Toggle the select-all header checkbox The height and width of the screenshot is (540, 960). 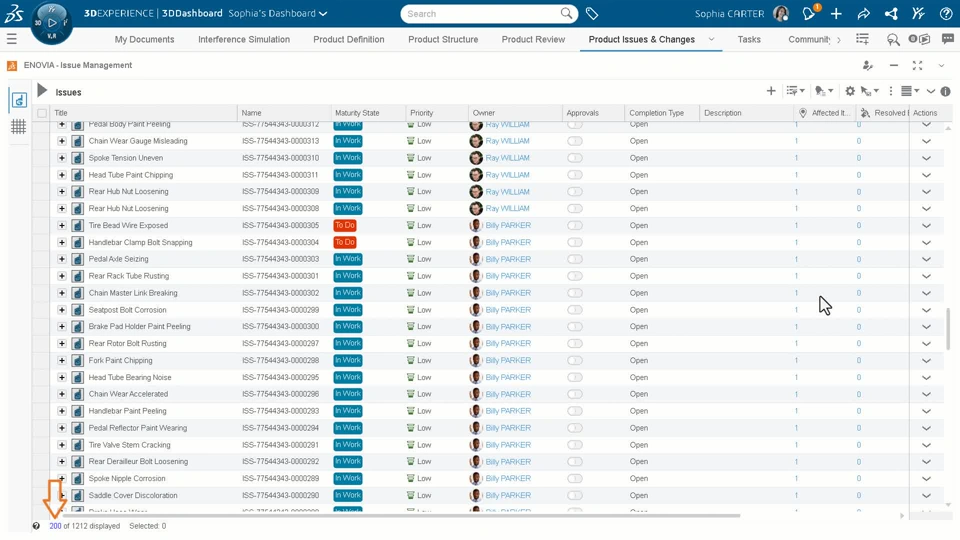tap(42, 113)
